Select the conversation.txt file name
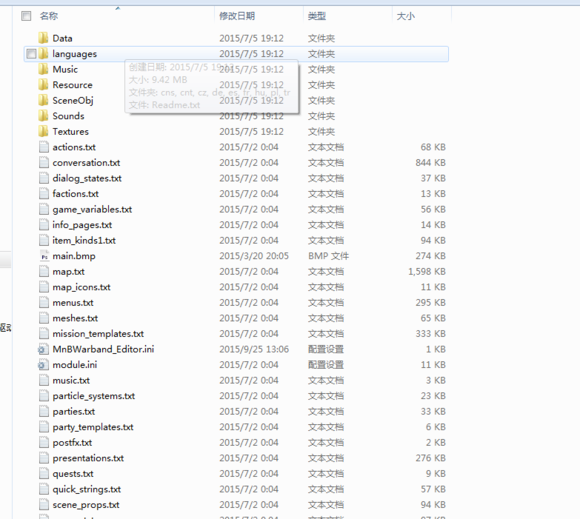Viewport: 580px width, 519px height. (86, 163)
